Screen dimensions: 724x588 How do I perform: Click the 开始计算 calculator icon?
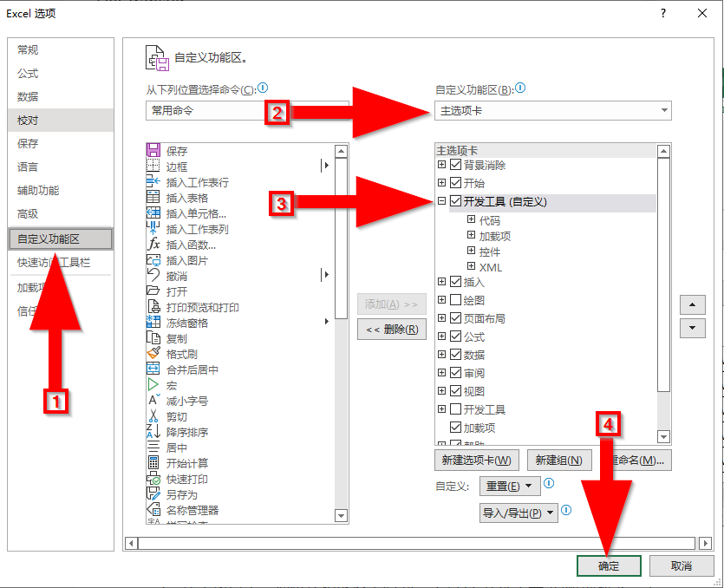pos(153,462)
